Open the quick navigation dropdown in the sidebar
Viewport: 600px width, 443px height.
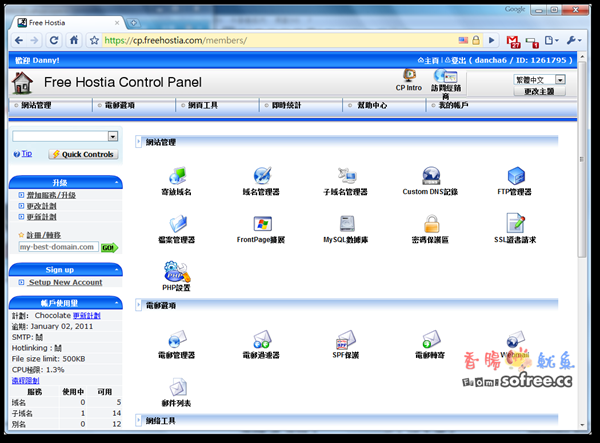tap(65, 136)
